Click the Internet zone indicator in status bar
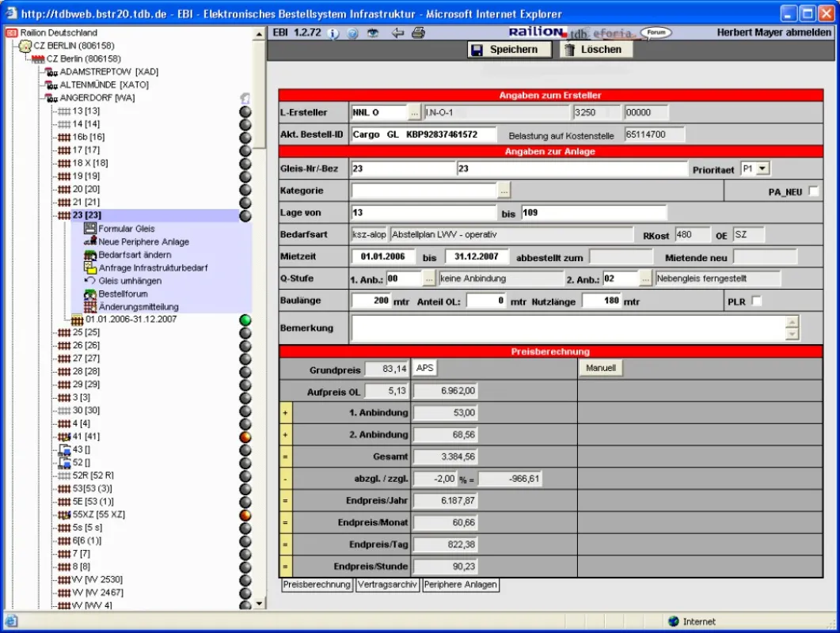 (x=692, y=622)
